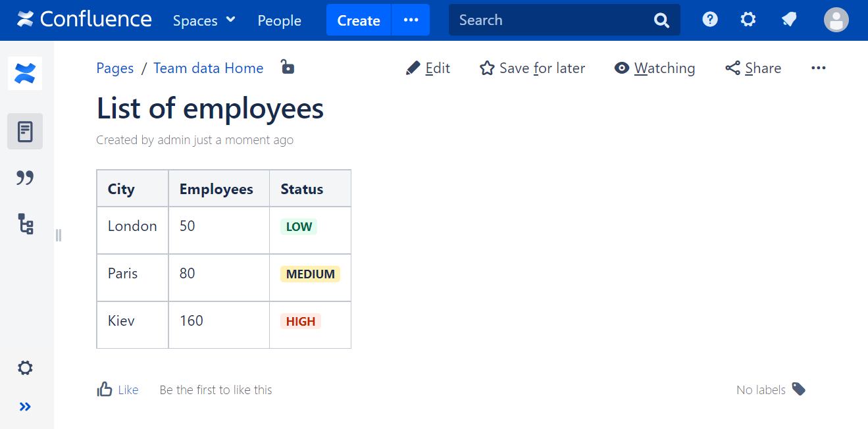
Task: Go to Team data Home breadcrumb link
Action: (x=208, y=68)
